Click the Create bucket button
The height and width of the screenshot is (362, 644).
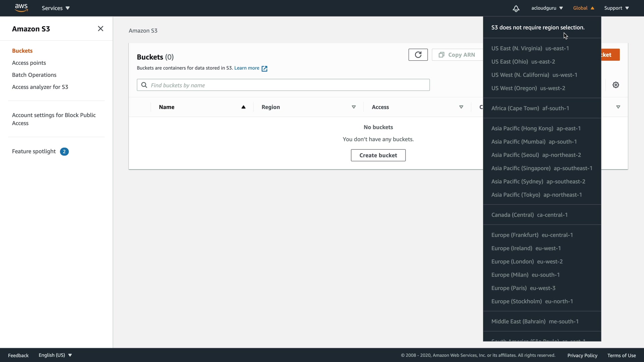pos(378,155)
